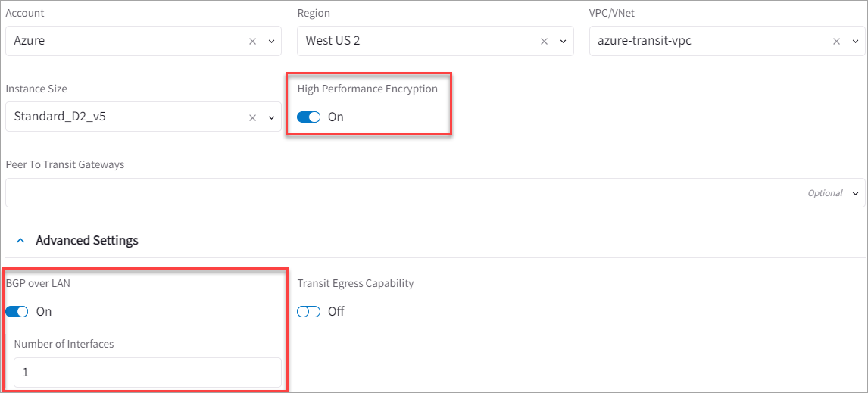Screen dimensions: 868x393
Task: Clear the Standard_D2_v5 instance size
Action: tap(253, 117)
